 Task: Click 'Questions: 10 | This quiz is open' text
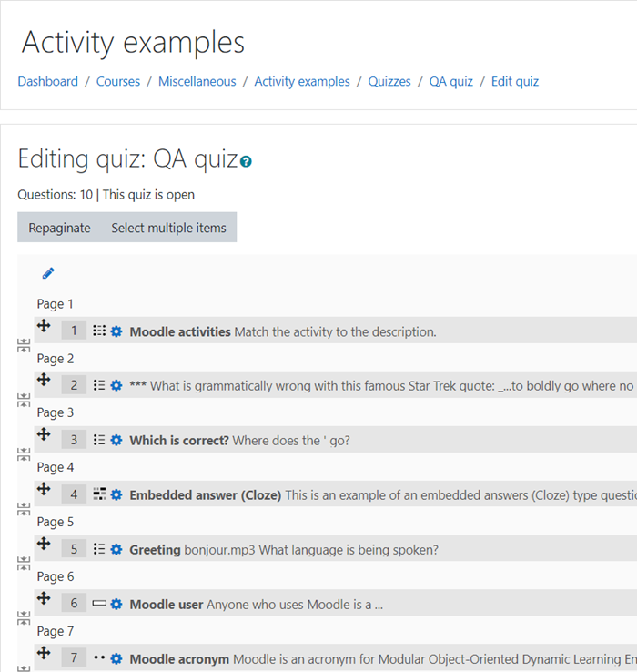coord(106,195)
